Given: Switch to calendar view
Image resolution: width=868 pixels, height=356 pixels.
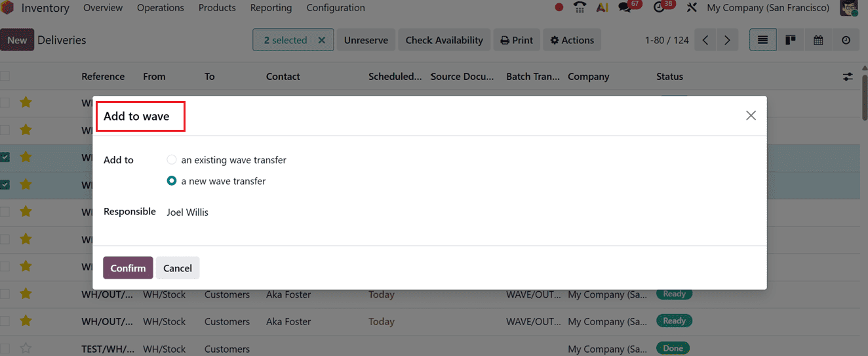Looking at the screenshot, I should 818,40.
